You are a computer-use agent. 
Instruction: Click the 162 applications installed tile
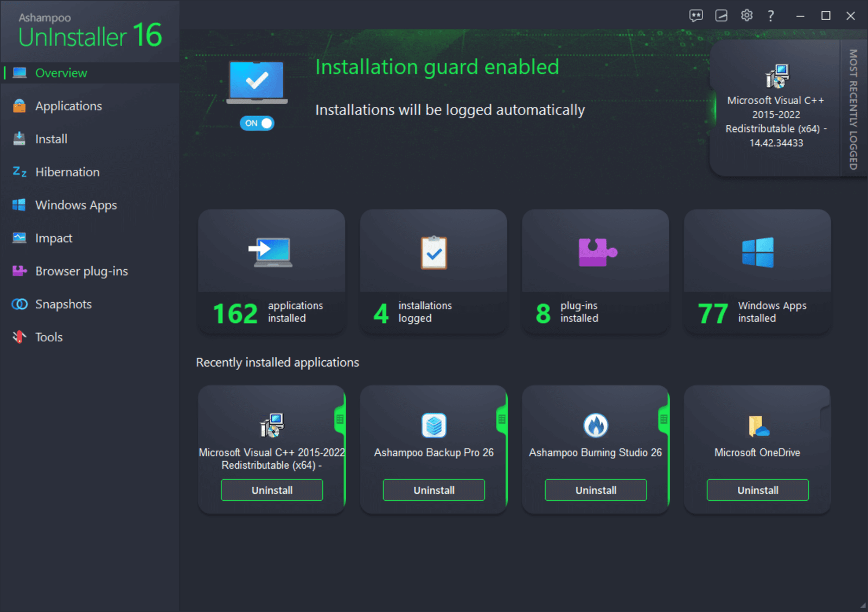click(x=271, y=271)
